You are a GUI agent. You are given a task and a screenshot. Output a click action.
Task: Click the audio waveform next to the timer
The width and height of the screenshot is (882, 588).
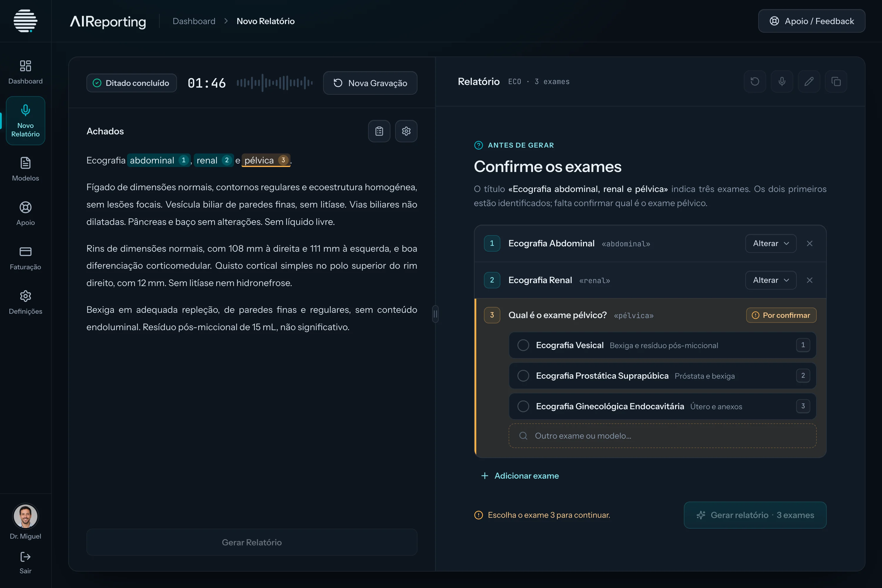click(275, 83)
